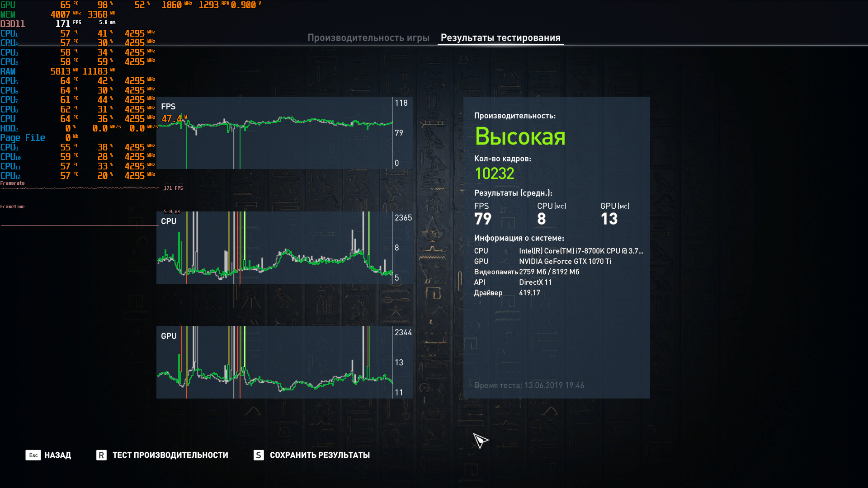Click the NVIDIA GeForce GTX 1070 Ti entry
The image size is (868, 488).
(x=565, y=261)
